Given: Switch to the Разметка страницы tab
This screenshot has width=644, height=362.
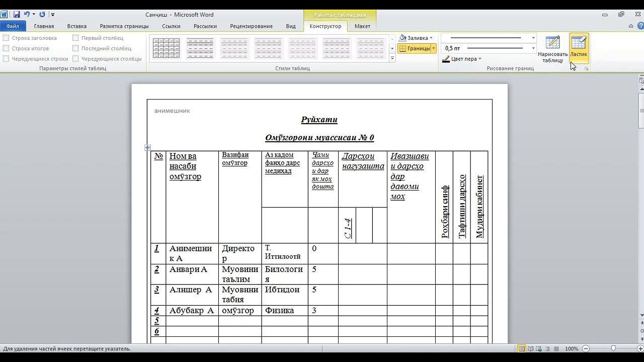Looking at the screenshot, I should [124, 26].
